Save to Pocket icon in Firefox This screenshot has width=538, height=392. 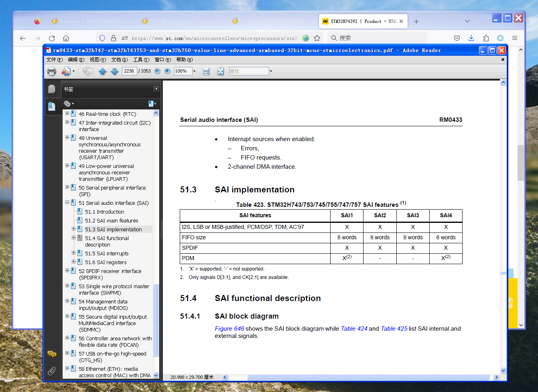pyautogui.click(x=457, y=38)
